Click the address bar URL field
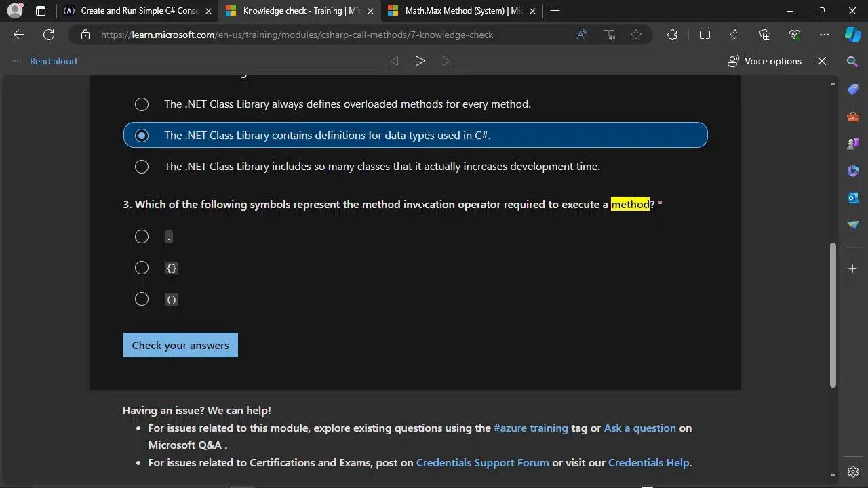868x488 pixels. (325, 35)
